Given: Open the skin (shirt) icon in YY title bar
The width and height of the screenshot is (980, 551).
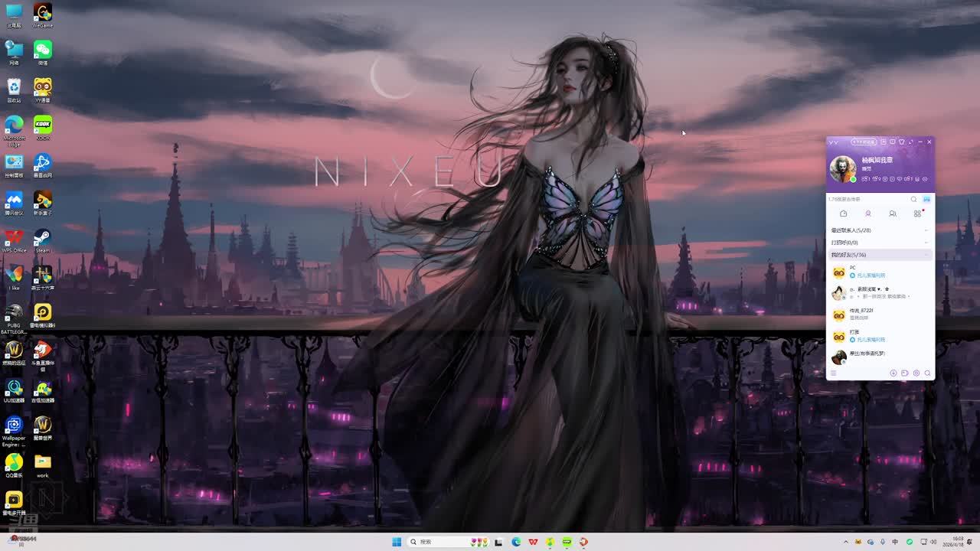Looking at the screenshot, I should [x=901, y=142].
